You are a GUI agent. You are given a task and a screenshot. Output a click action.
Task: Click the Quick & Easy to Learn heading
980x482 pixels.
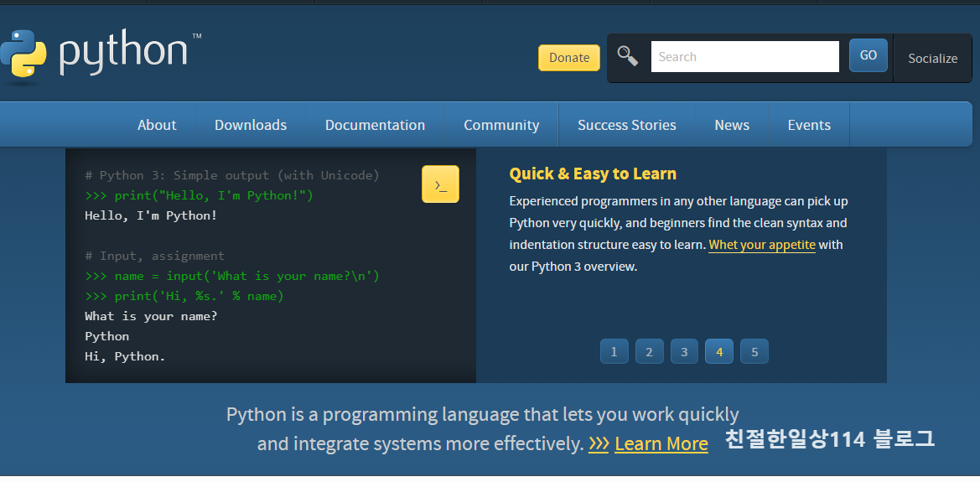pos(593,174)
